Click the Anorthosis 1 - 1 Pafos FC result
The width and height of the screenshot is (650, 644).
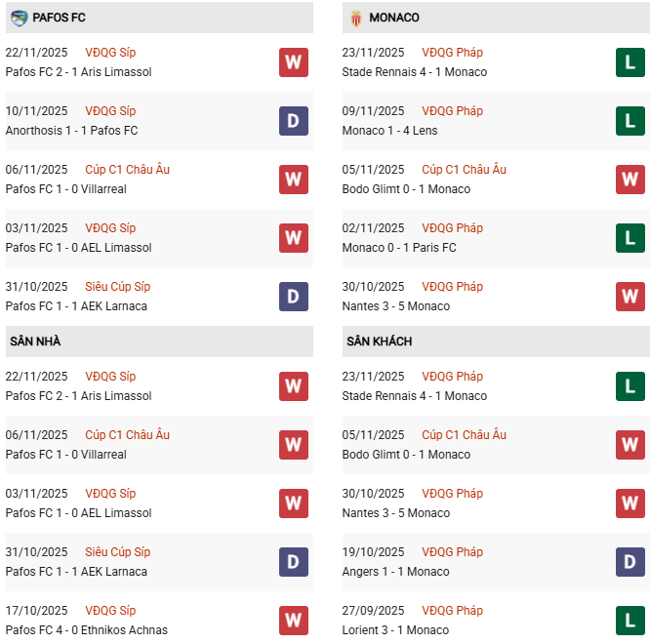[71, 131]
